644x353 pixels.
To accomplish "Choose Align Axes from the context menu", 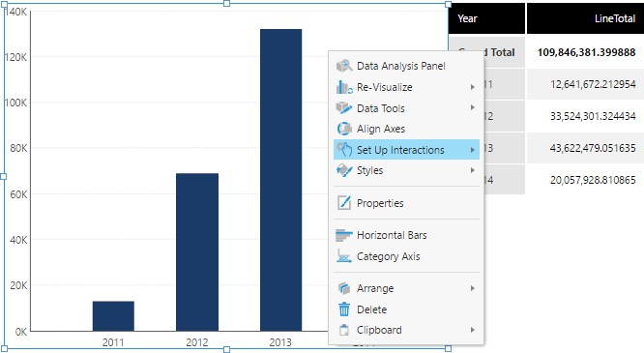I will coord(406,129).
